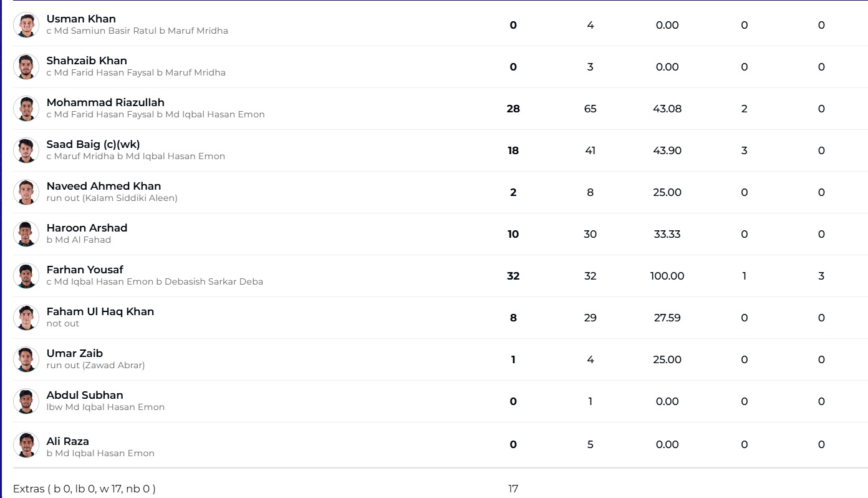Open Mohammad Riazullah's avatar picture
Viewport: 868px width, 498px height.
click(x=26, y=109)
